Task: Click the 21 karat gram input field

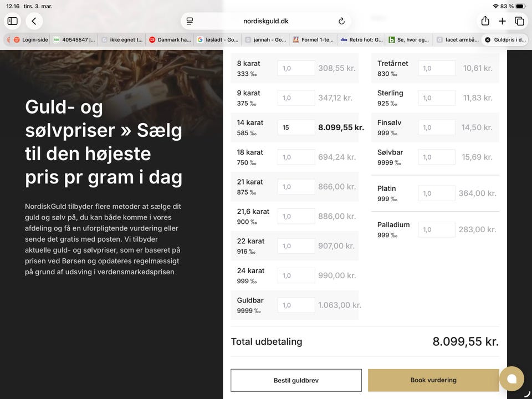Action: [x=296, y=187]
